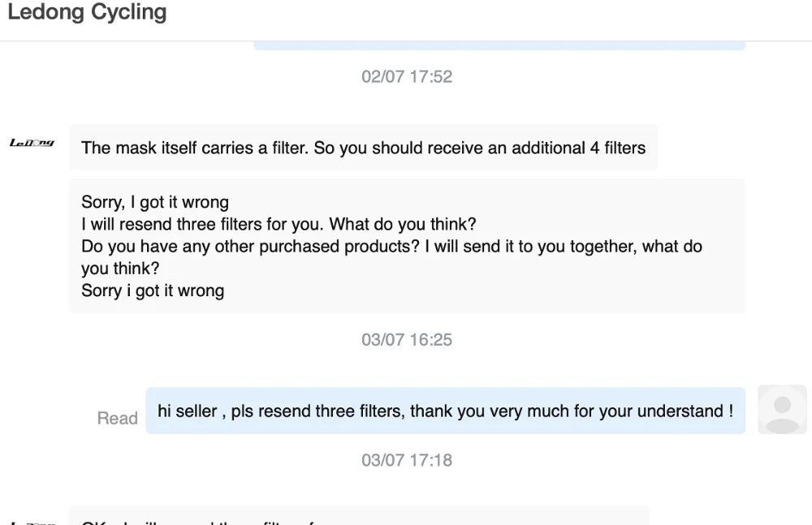Click the "Sorry, I got it wrong" first line
Viewport: 812px width, 525px height.
tap(155, 202)
